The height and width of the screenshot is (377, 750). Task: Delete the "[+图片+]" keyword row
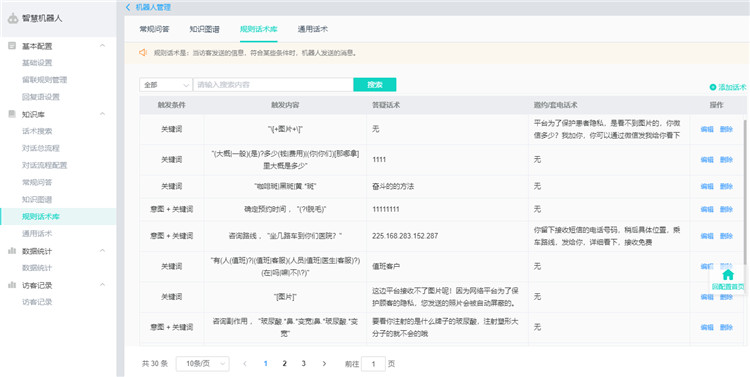point(726,129)
